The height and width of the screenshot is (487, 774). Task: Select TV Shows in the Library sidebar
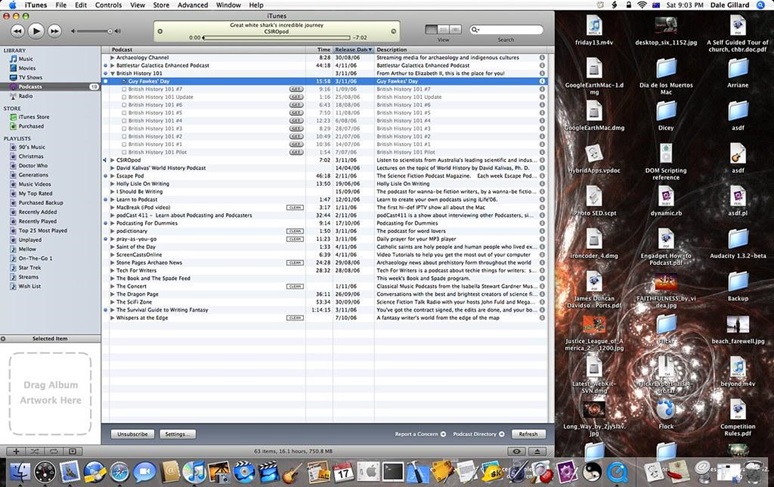coord(30,77)
